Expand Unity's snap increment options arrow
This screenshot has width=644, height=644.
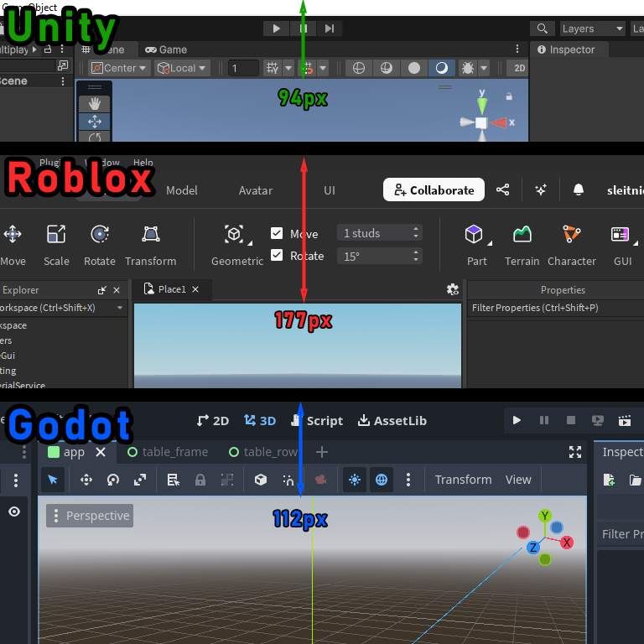coord(323,68)
